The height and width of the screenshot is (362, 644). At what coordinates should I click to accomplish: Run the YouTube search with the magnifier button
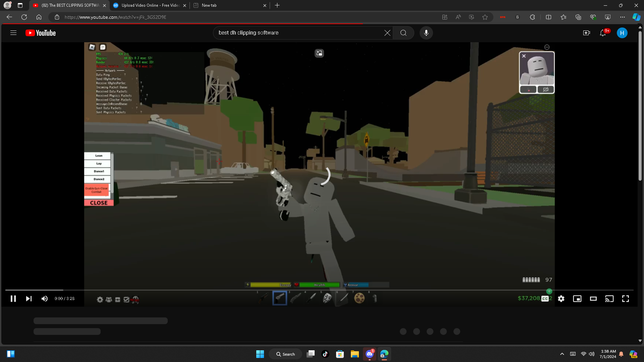(x=404, y=33)
